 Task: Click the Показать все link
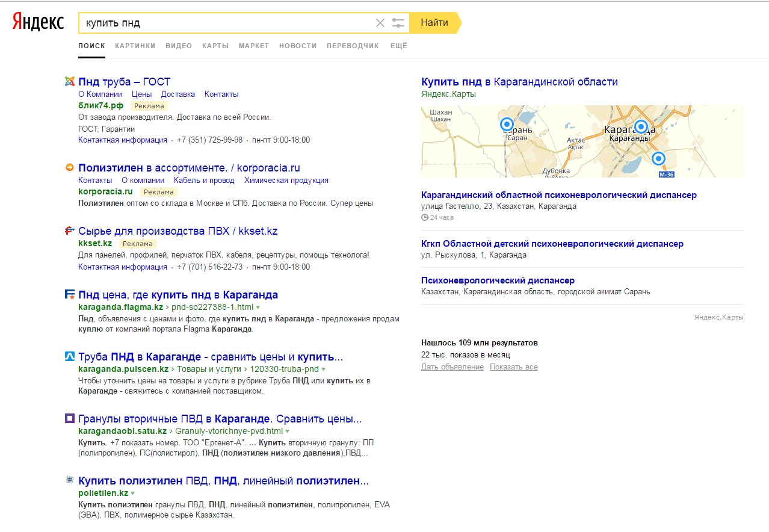(513, 367)
